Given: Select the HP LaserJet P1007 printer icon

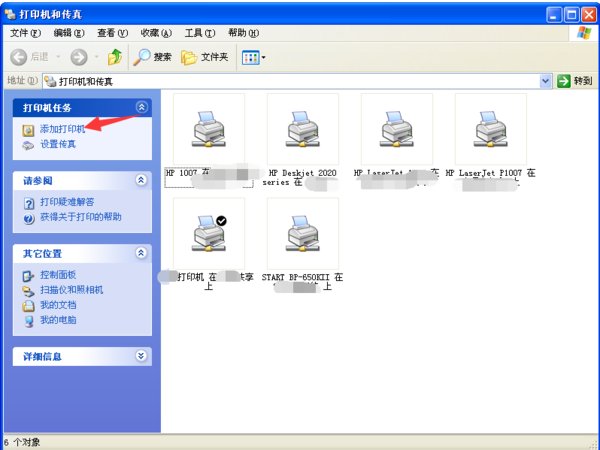Looking at the screenshot, I should (491, 129).
